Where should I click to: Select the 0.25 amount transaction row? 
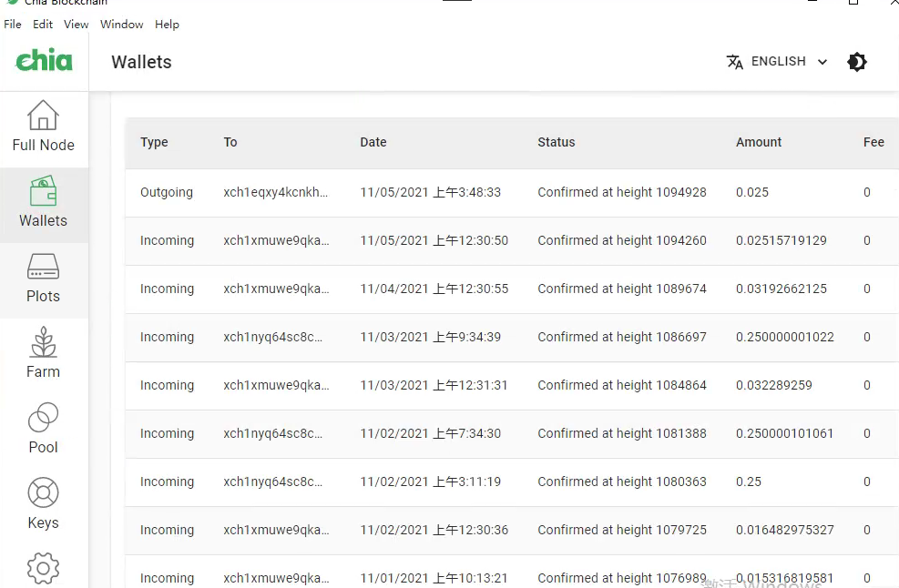[x=512, y=482]
